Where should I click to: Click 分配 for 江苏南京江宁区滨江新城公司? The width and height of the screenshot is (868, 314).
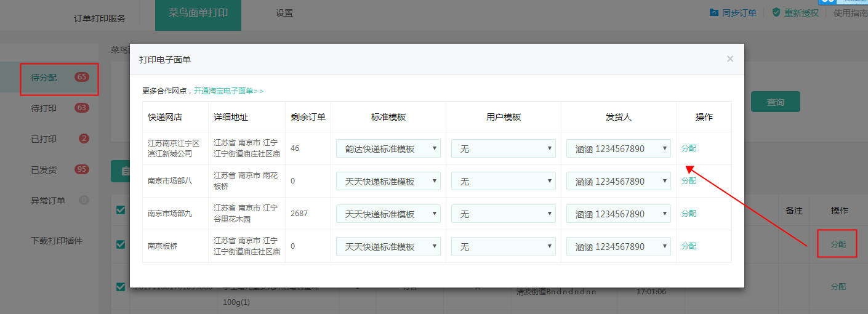tap(689, 148)
